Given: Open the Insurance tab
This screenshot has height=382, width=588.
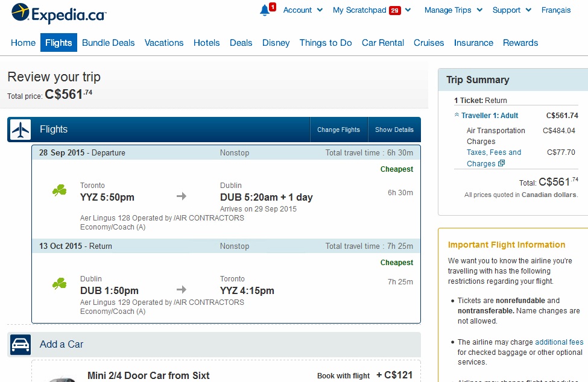Looking at the screenshot, I should point(473,43).
